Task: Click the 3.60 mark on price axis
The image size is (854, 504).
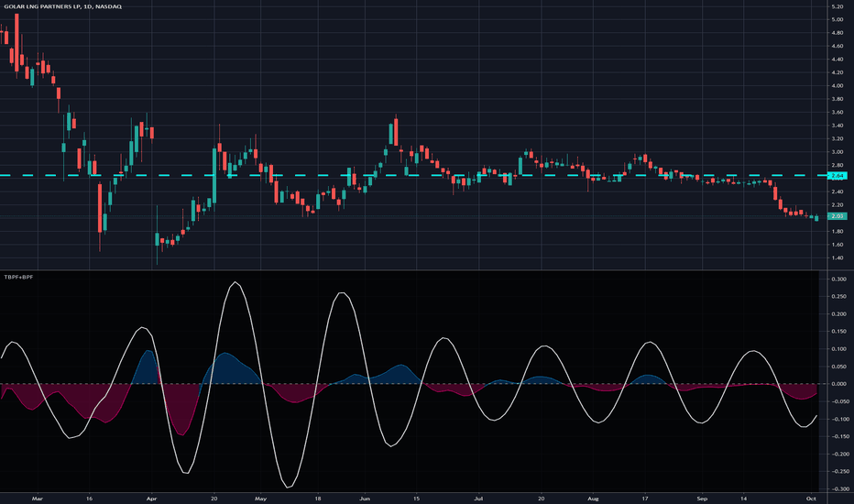Action: tap(838, 112)
